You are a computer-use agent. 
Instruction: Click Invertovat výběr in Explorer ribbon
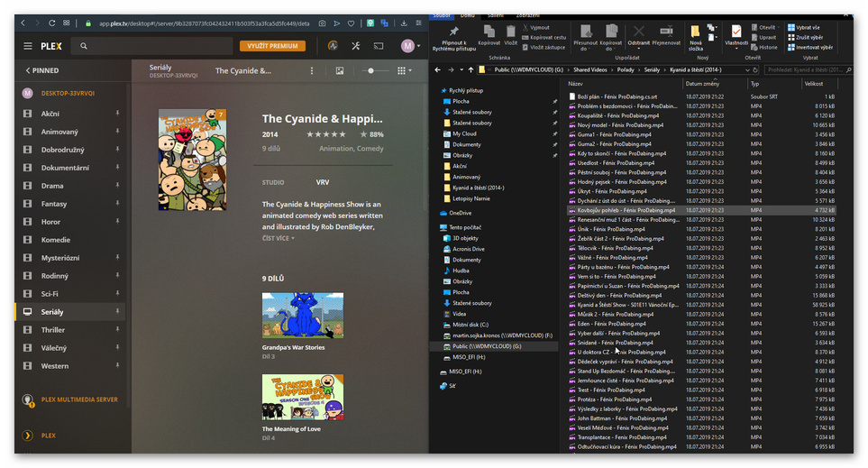tap(810, 47)
